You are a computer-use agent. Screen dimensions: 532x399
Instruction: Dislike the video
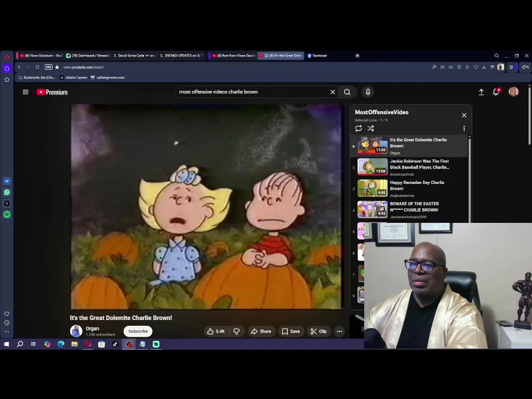(x=237, y=331)
